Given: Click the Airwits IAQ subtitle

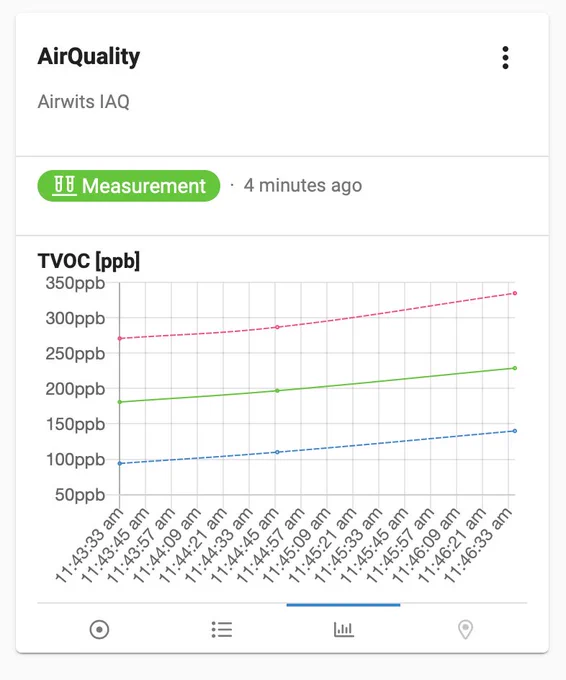Looking at the screenshot, I should coord(84,102).
